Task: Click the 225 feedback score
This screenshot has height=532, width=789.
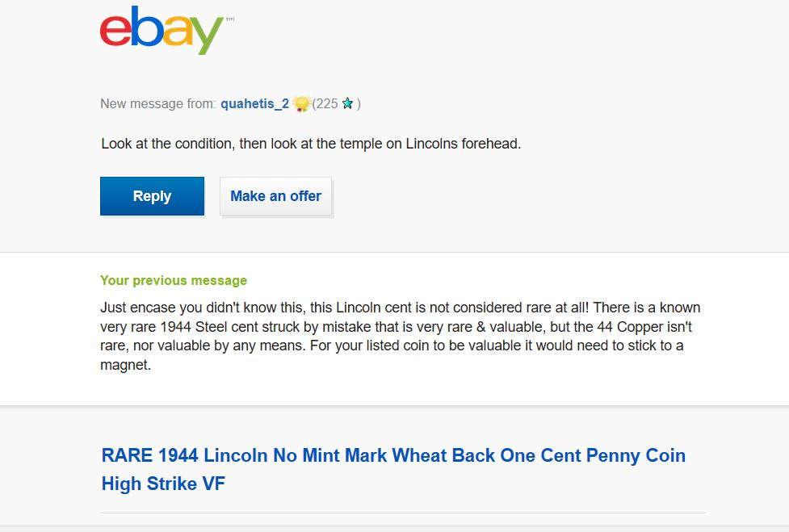Action: click(x=326, y=104)
